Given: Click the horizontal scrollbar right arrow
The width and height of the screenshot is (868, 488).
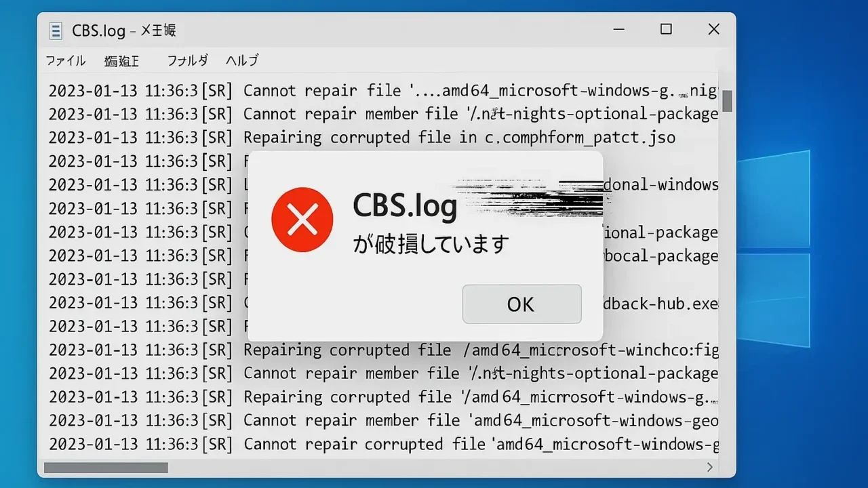Looking at the screenshot, I should coord(709,467).
